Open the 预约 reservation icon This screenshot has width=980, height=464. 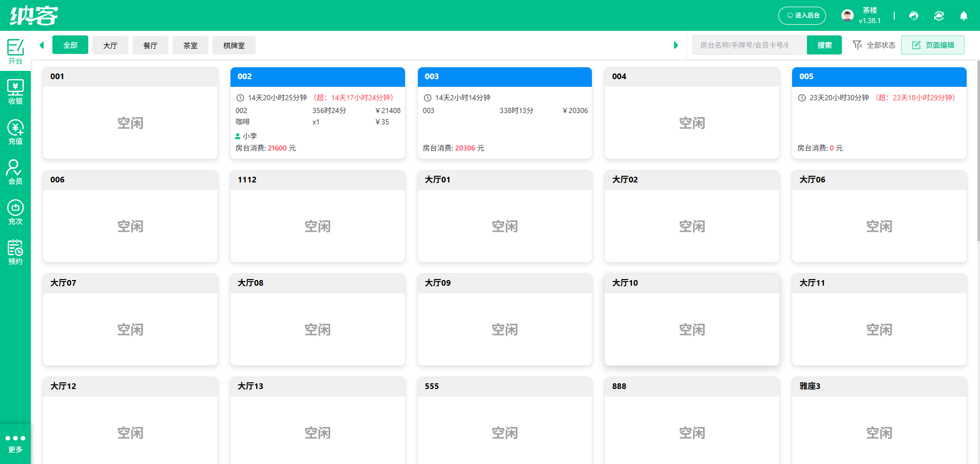click(x=15, y=252)
